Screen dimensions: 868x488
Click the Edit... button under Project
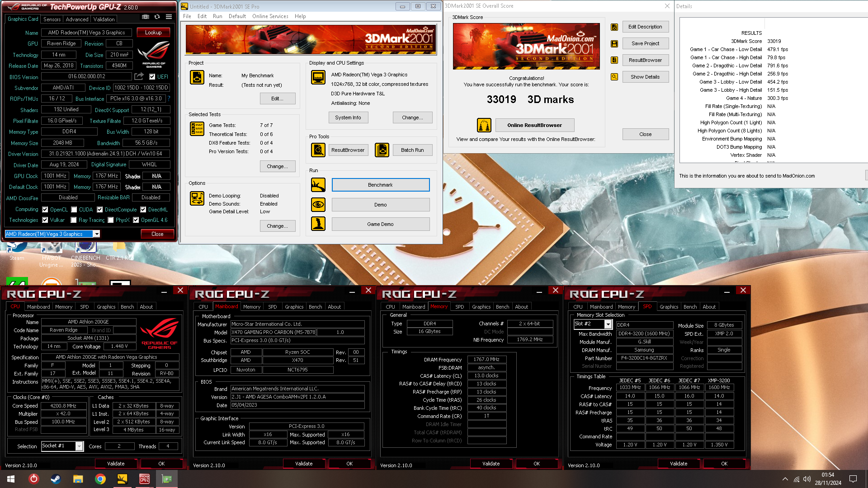[x=278, y=99]
